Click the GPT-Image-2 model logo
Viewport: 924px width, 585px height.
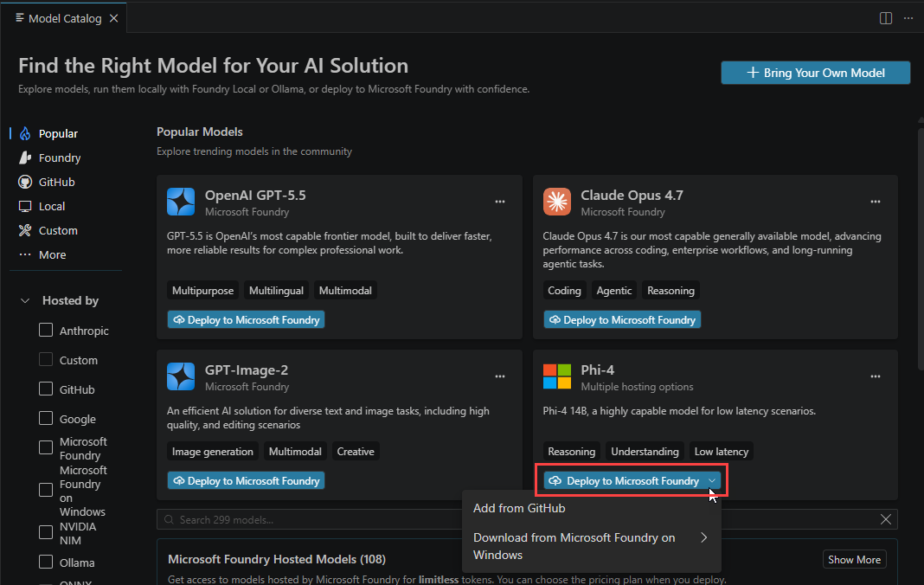point(181,376)
